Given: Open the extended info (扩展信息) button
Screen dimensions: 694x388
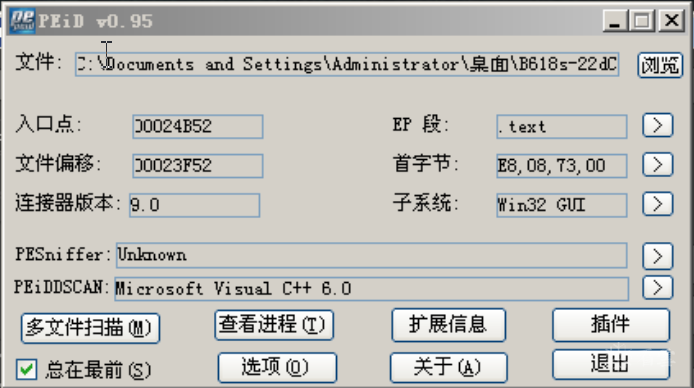Looking at the screenshot, I should click(448, 325).
